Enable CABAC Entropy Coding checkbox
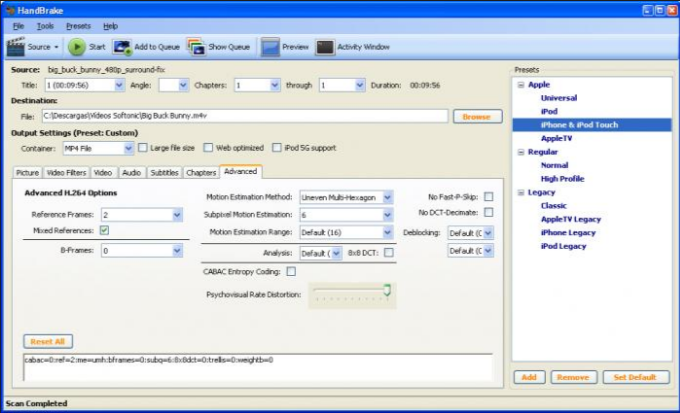Image resolution: width=680 pixels, height=413 pixels. (x=291, y=272)
